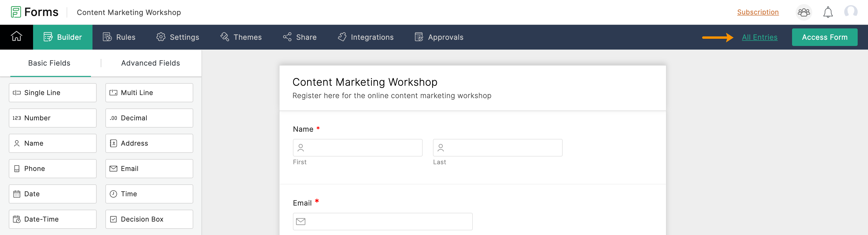Open the All Entries link
This screenshot has width=868, height=235.
(x=760, y=37)
